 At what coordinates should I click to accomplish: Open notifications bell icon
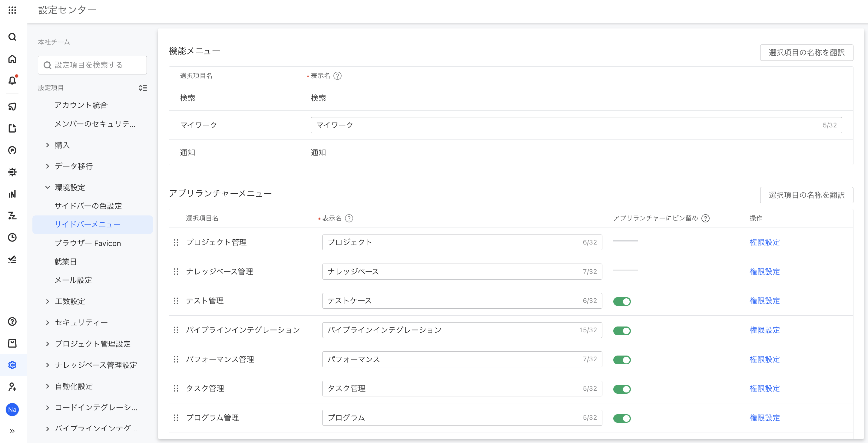pyautogui.click(x=12, y=80)
